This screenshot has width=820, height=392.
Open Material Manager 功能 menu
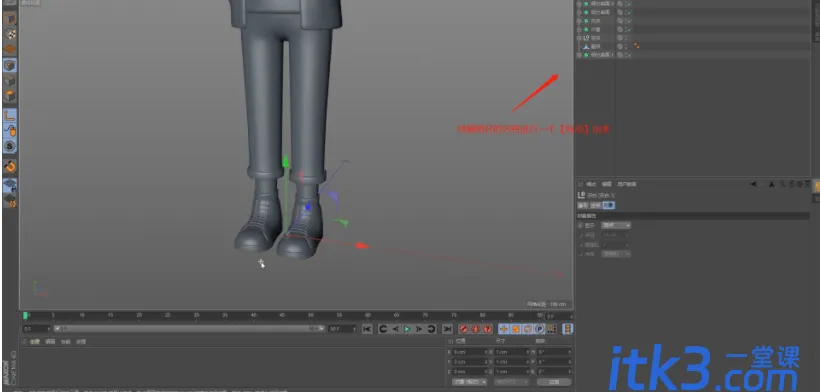tap(65, 342)
